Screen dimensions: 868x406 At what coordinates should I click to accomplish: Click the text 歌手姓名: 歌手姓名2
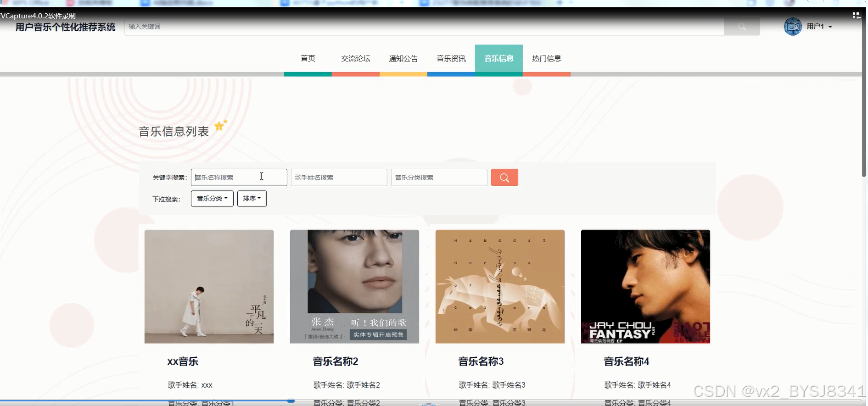[x=347, y=385]
